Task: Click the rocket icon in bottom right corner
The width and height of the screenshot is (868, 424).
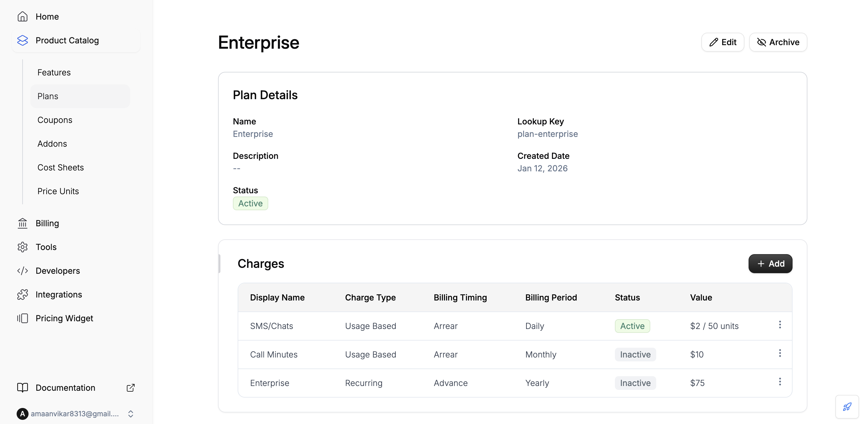Action: (x=847, y=406)
